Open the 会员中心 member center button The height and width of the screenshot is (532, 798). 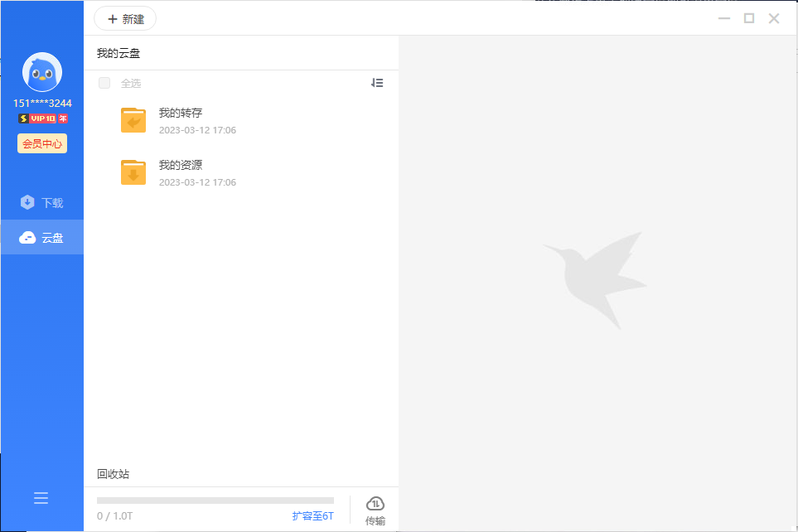coord(42,143)
